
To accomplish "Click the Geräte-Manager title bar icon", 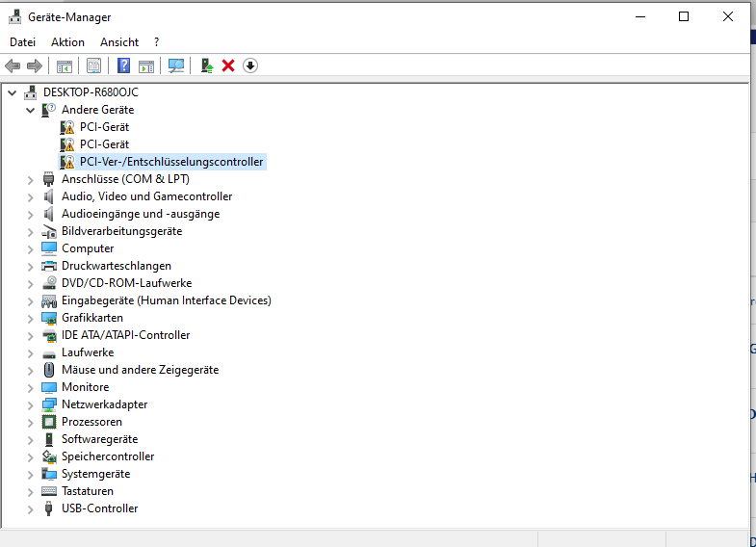I will tap(15, 17).
